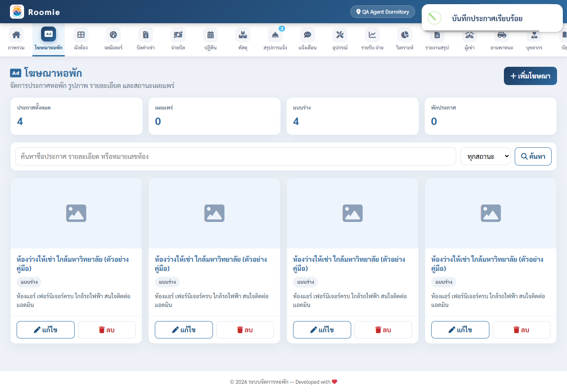
Task: Click the เพิ่มโฆษณา add button
Action: 530,76
